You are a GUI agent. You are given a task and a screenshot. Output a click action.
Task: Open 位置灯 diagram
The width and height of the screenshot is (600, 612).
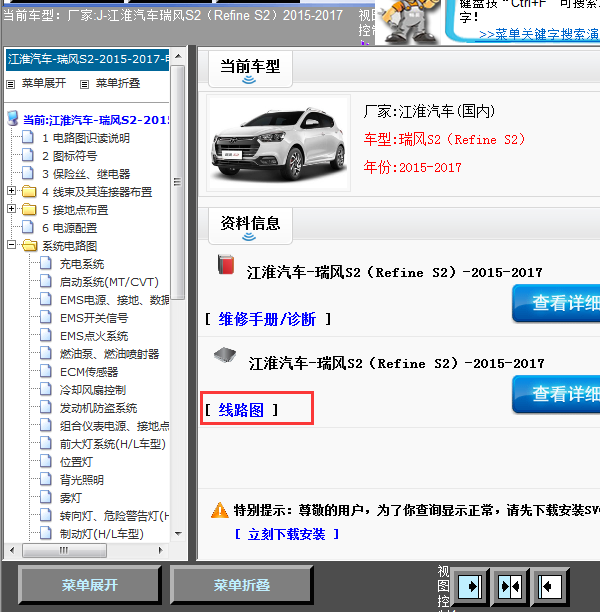pyautogui.click(x=76, y=462)
